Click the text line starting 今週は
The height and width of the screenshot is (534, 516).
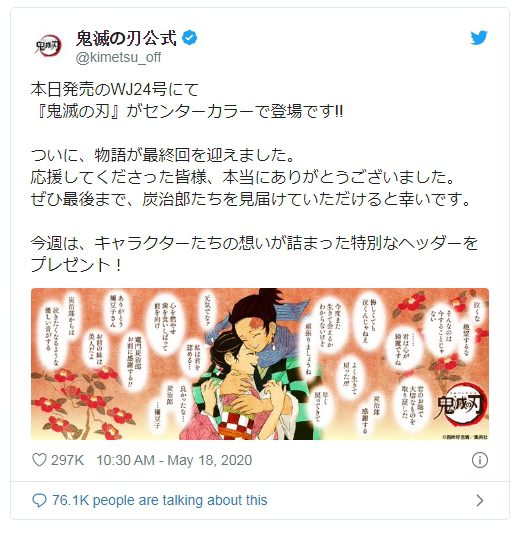pyautogui.click(x=254, y=243)
